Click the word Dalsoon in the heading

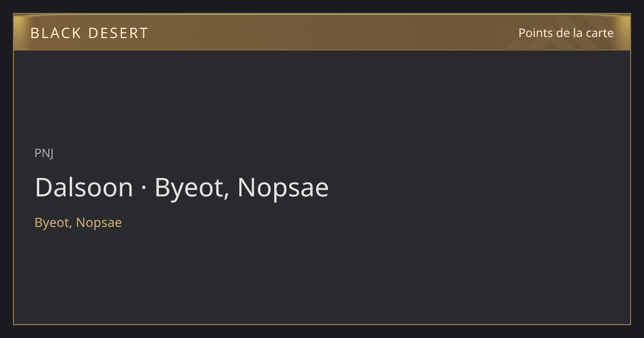point(84,187)
